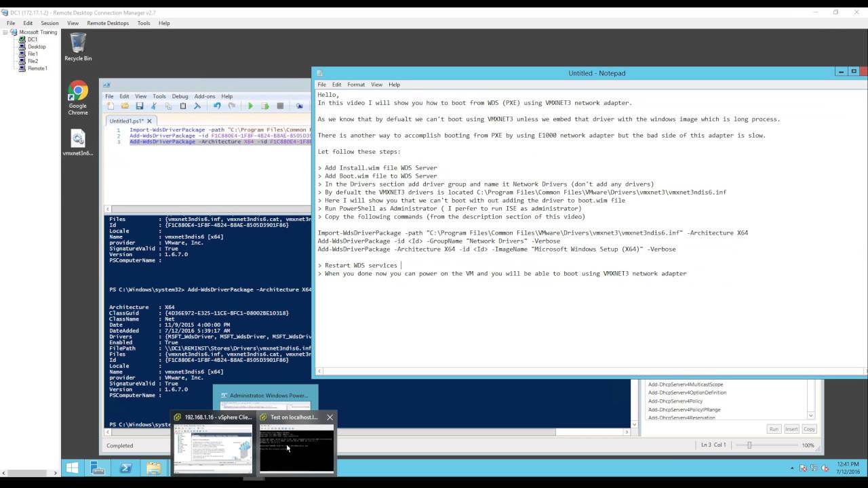The width and height of the screenshot is (868, 488).
Task: Click console pane horizontal scroll right arrow
Action: 627,432
